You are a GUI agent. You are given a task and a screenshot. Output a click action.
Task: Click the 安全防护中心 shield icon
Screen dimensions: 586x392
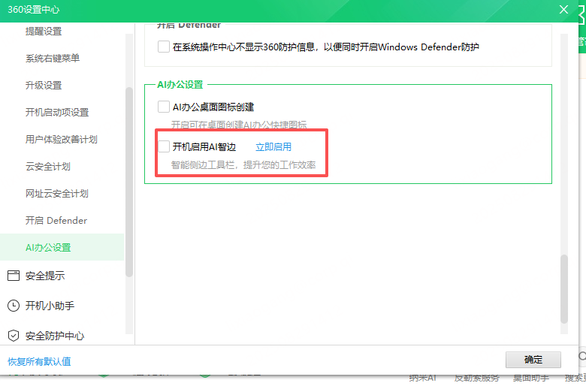[x=13, y=336]
